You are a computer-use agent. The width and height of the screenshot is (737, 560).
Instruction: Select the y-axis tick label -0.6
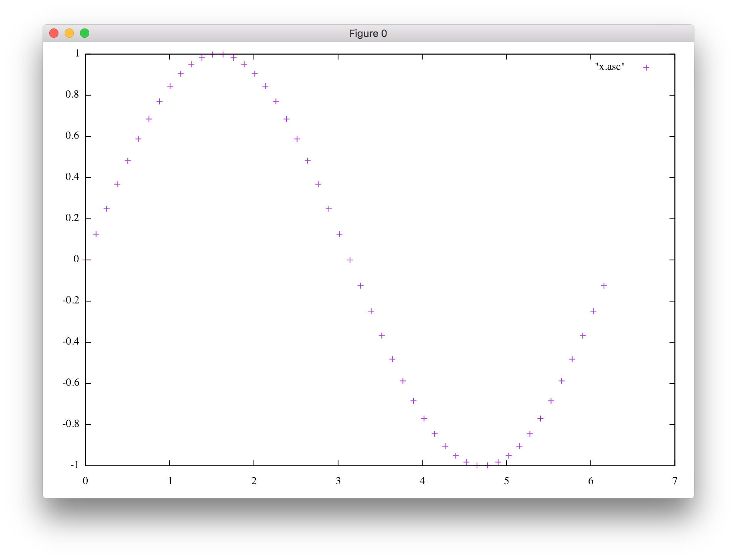pyautogui.click(x=71, y=383)
